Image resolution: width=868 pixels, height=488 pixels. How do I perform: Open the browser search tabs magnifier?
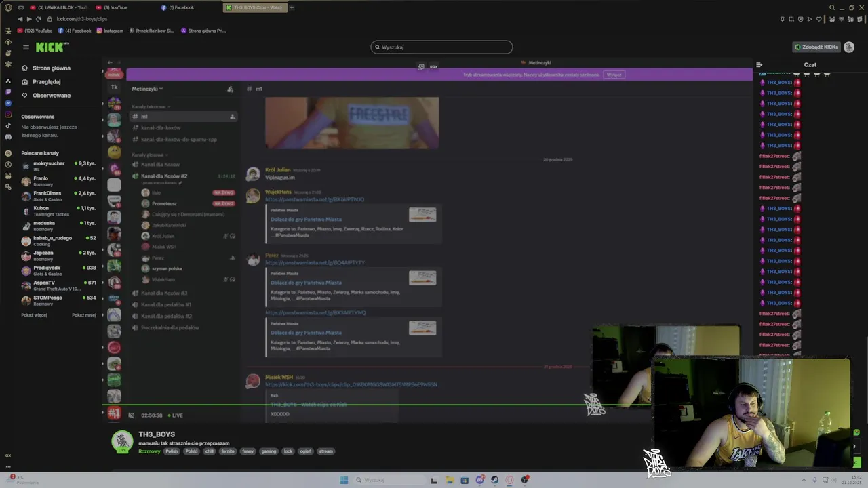tap(832, 7)
